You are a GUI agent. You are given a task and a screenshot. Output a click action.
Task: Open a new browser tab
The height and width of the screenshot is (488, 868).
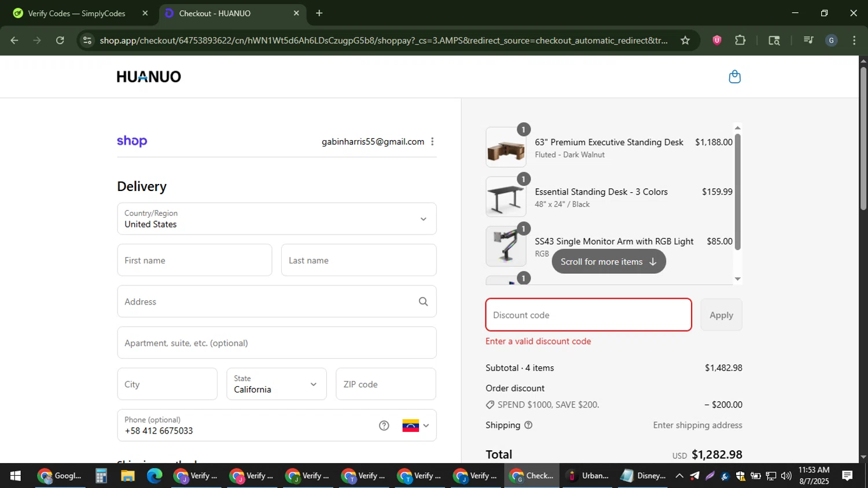[319, 13]
